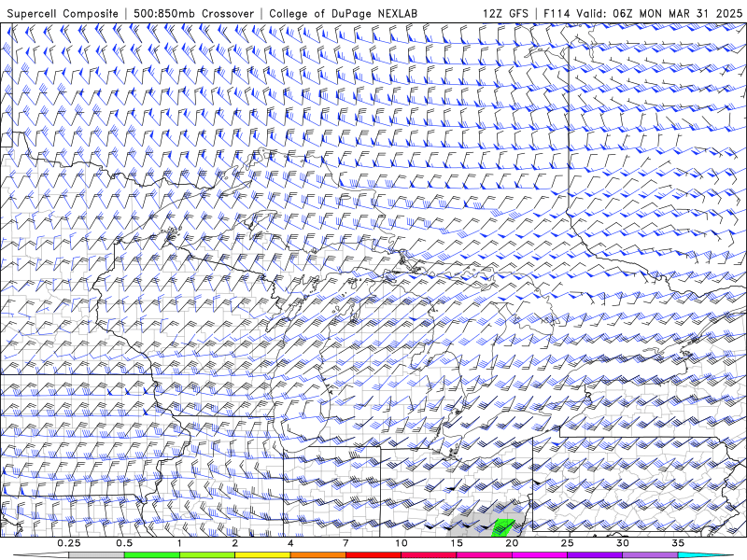Select the red segment between 7 and 10
747x560 pixels.
click(x=373, y=555)
